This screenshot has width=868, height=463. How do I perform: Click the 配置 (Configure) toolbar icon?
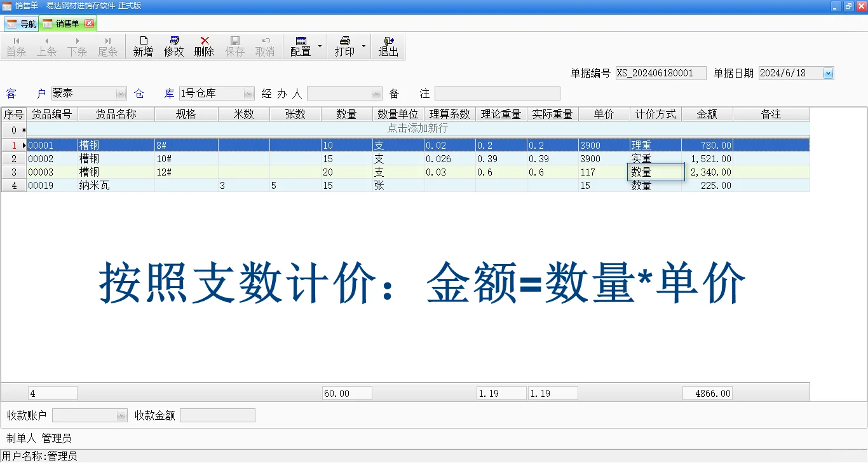click(x=302, y=46)
